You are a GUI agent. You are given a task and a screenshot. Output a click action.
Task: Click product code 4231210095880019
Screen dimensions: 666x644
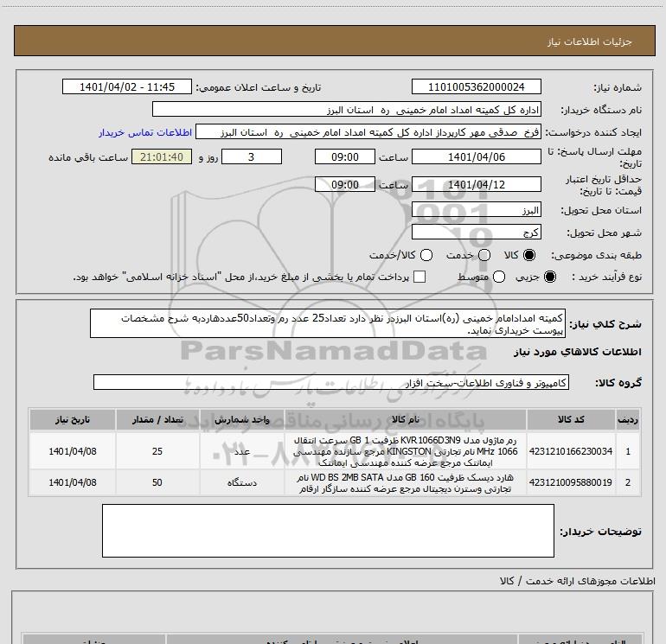[x=571, y=482]
